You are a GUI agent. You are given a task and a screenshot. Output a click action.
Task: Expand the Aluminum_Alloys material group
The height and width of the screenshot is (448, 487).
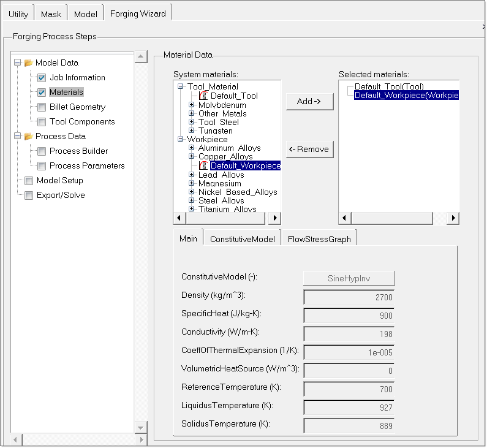click(x=192, y=148)
